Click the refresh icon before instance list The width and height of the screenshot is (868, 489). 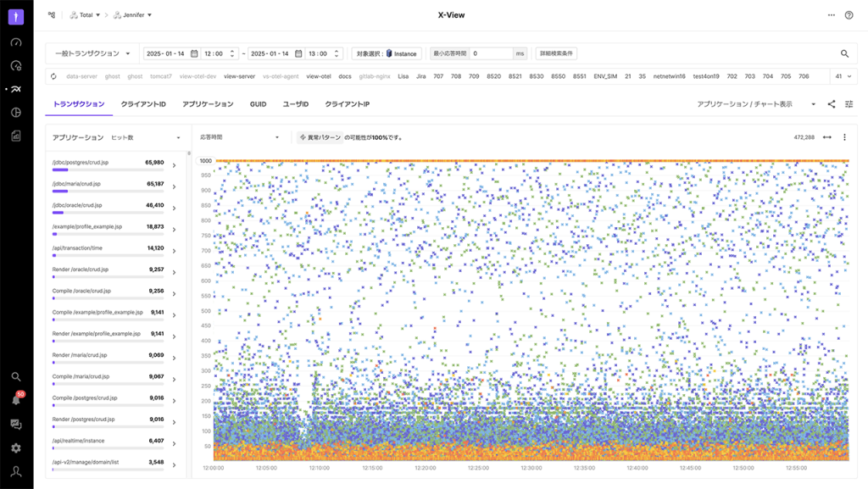click(x=53, y=76)
